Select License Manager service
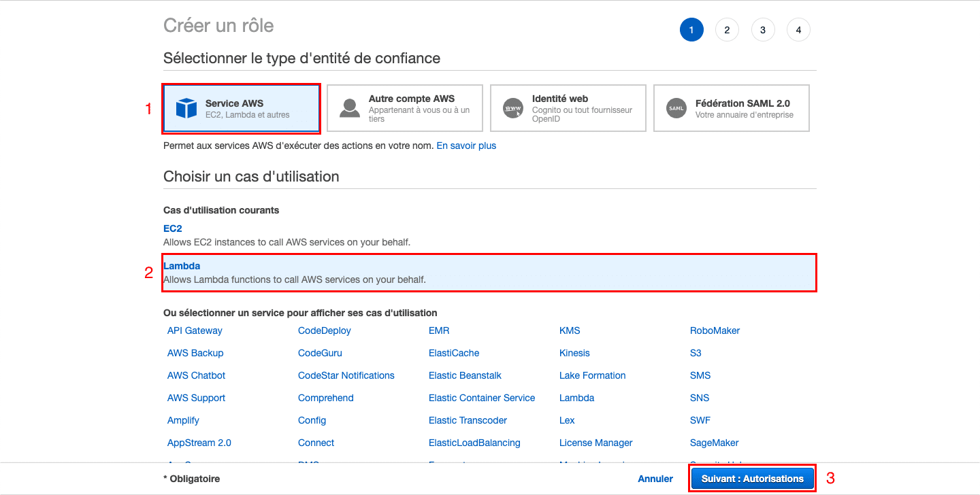Viewport: 980px width, 495px height. [x=595, y=443]
